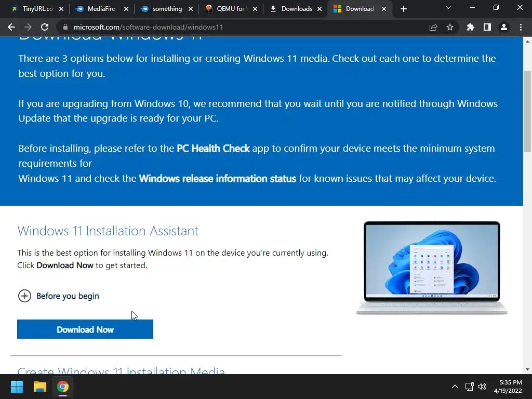Click the Windows 11 laptop image
Screen dimensions: 532x399
tap(432, 268)
